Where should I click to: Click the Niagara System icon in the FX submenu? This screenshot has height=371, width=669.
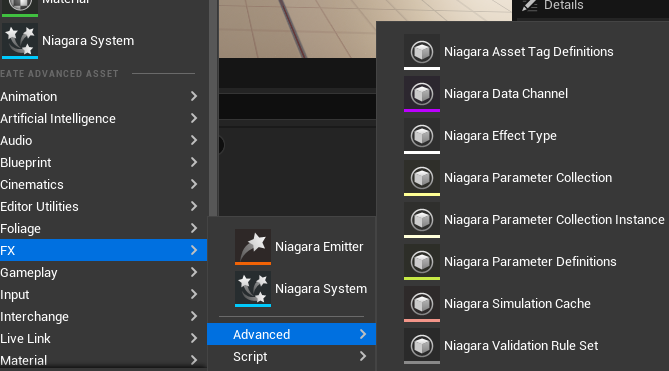(x=253, y=289)
